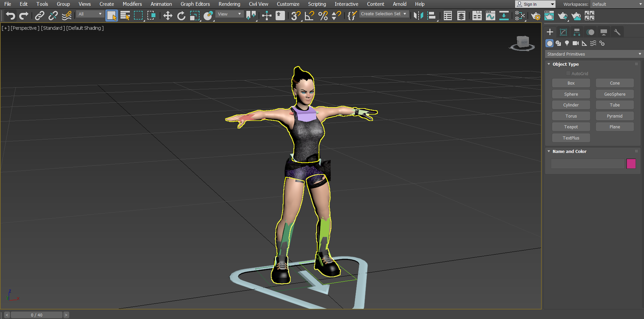Toggle the Angle Snap button

(309, 16)
